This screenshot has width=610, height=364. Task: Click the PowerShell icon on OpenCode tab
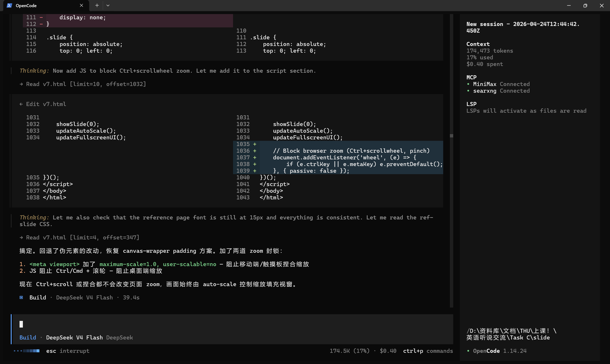[x=9, y=5]
